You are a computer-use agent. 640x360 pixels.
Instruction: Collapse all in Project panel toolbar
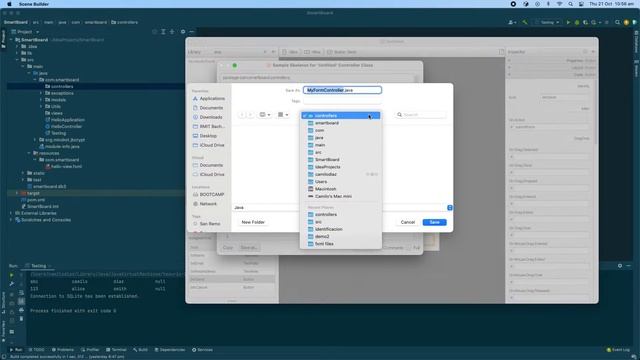[172, 32]
